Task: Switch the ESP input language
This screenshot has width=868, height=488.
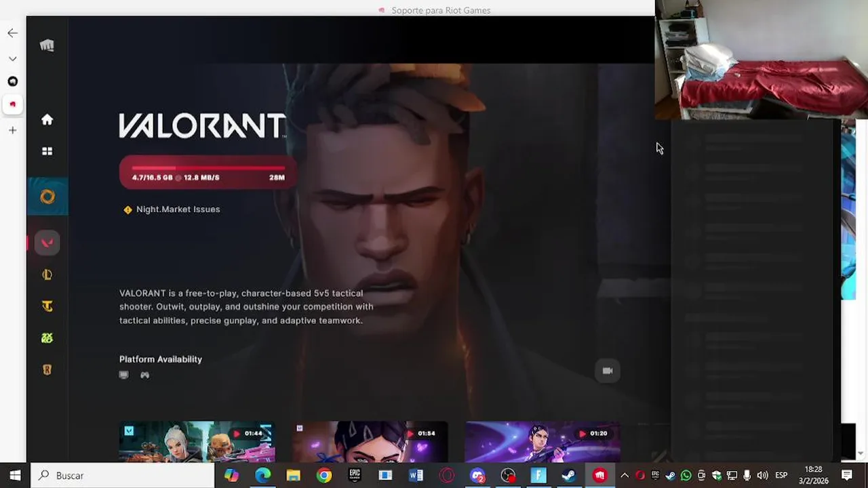Action: click(x=781, y=476)
